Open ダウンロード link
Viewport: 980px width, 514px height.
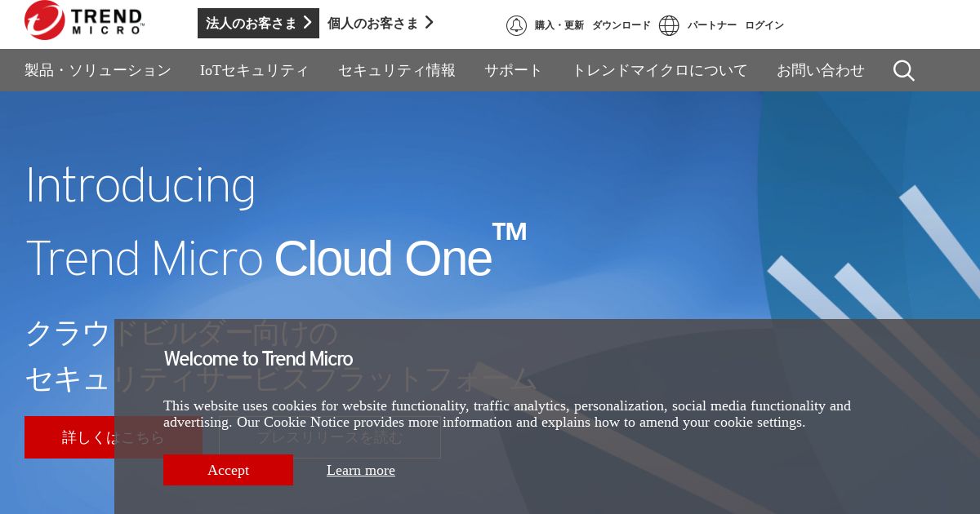621,25
